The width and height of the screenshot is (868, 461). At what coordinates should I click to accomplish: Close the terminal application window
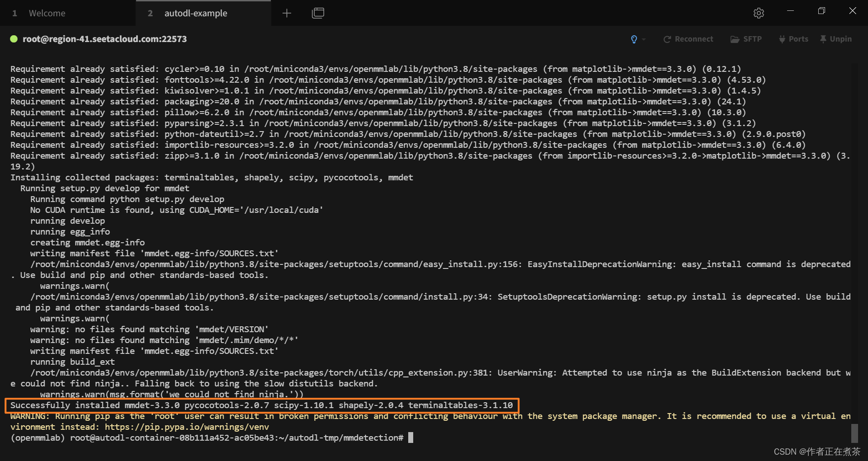pos(853,11)
